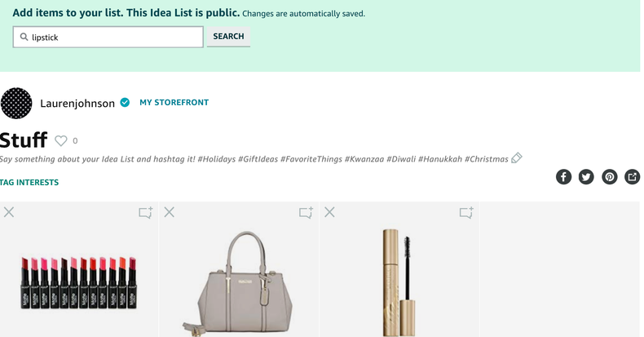The image size is (644, 337).
Task: Open the MY STOREFRONT link
Action: pyautogui.click(x=174, y=103)
